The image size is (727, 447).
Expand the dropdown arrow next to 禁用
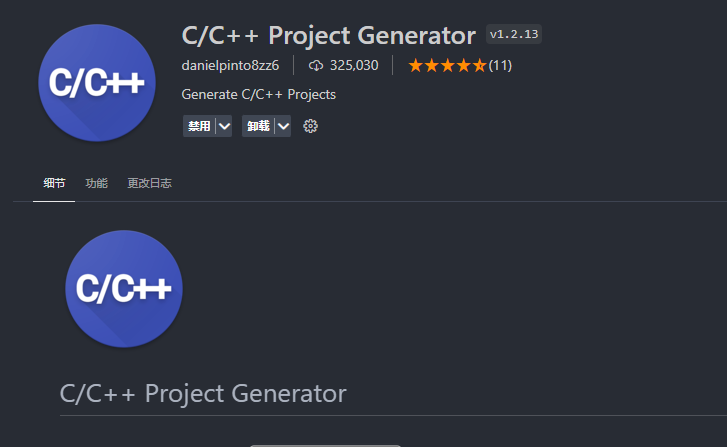pyautogui.click(x=224, y=126)
